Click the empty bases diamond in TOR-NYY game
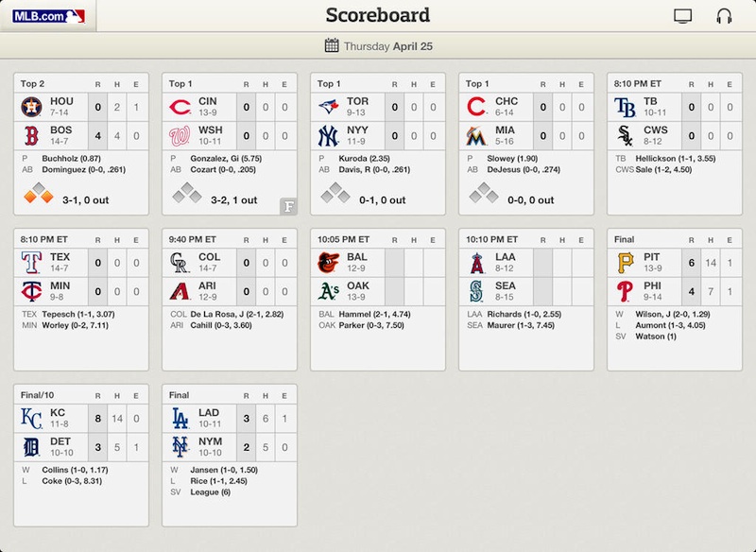Screen dimensions: 756x552 (x=335, y=193)
